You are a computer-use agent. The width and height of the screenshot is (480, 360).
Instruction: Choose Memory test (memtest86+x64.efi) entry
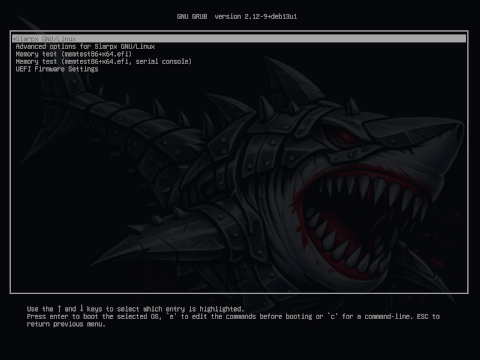(74, 54)
